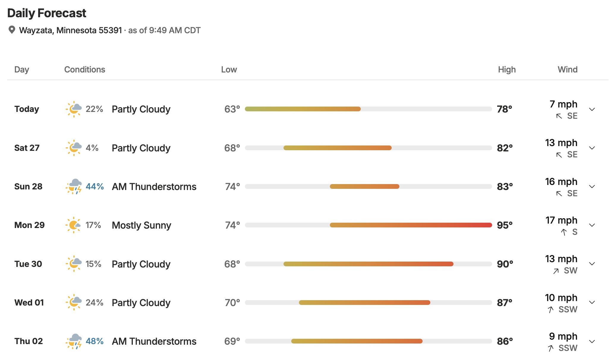Click the Sun 28 thunderstorm icon
611x364 pixels.
click(74, 186)
